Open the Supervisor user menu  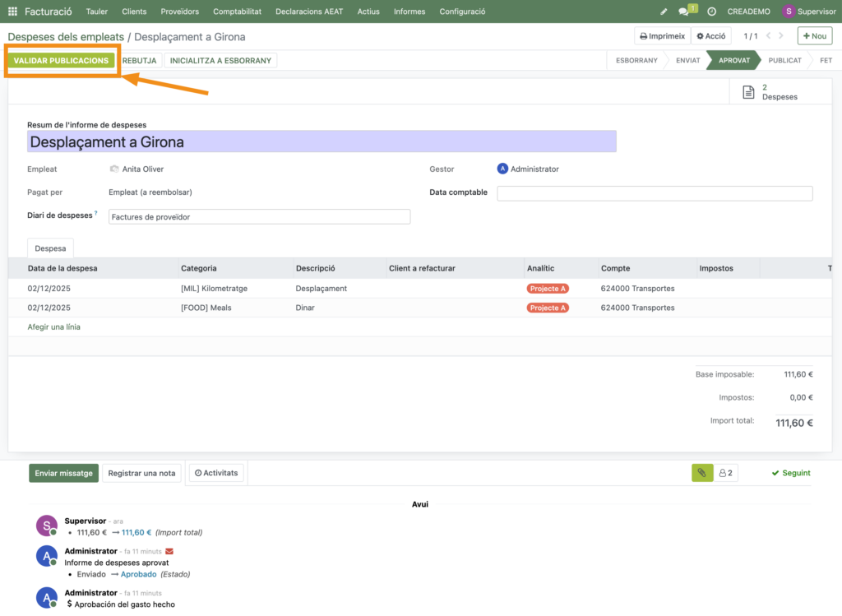pos(810,12)
